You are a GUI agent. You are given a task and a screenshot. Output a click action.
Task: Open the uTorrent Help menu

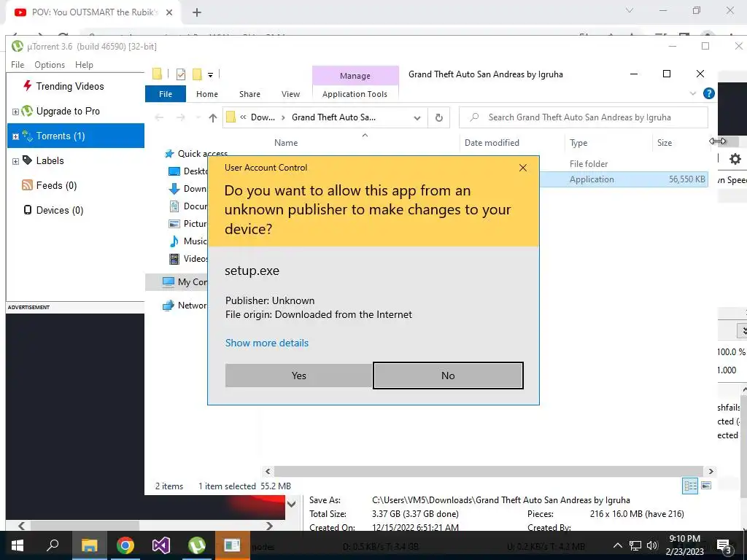click(x=85, y=65)
